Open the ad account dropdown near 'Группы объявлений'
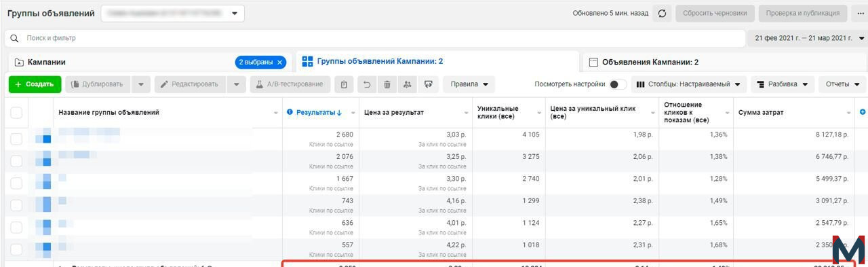868x267 pixels. pyautogui.click(x=173, y=13)
